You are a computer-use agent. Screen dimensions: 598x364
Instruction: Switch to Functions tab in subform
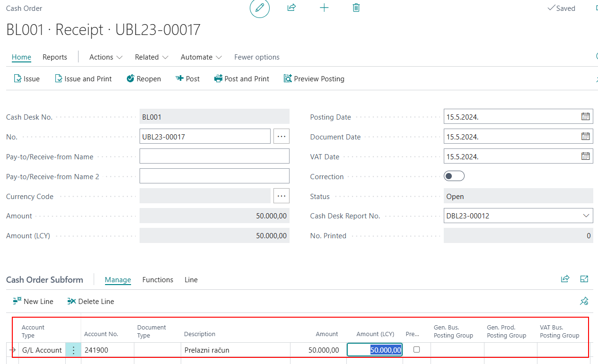pos(158,279)
